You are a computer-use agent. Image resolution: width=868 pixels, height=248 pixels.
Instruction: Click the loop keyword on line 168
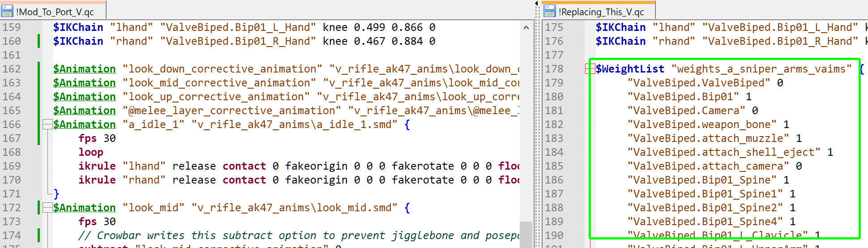tap(91, 152)
